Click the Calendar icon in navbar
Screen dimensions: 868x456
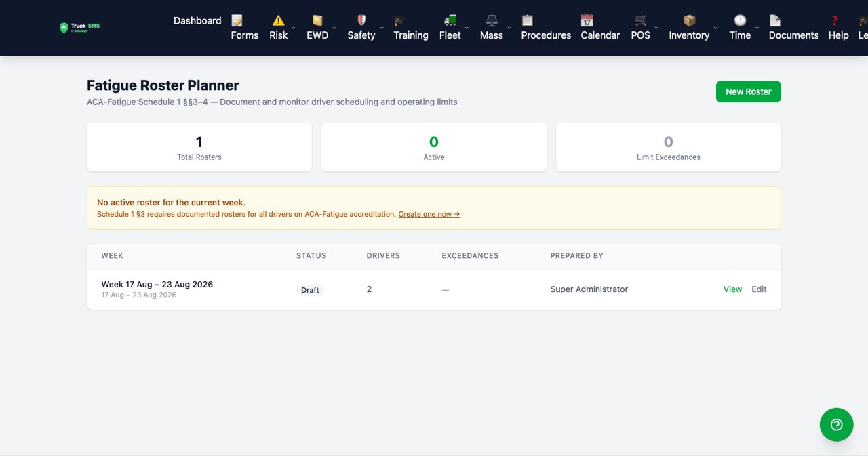point(587,21)
